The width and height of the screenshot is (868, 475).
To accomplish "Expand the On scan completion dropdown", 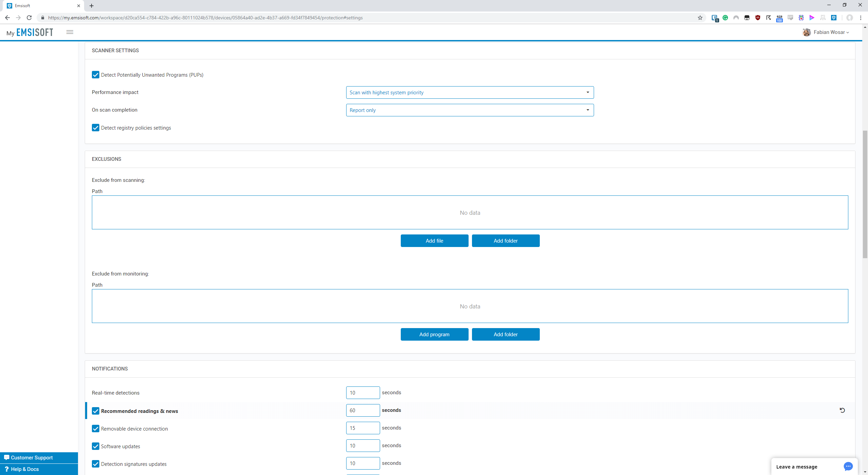I will [x=470, y=110].
